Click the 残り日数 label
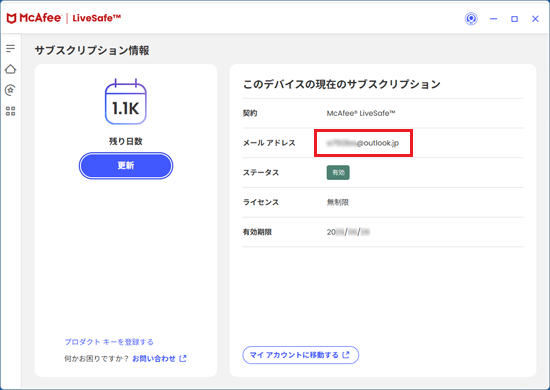550x390 pixels. [126, 141]
